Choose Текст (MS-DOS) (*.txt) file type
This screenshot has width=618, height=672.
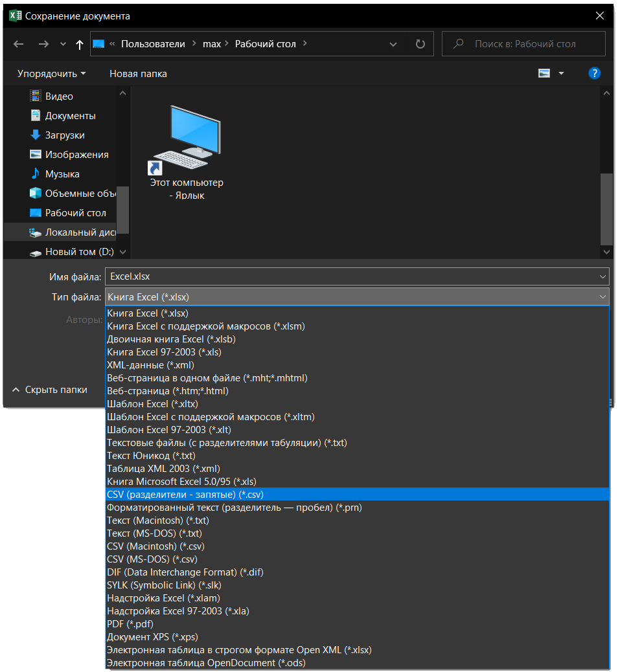click(357, 533)
